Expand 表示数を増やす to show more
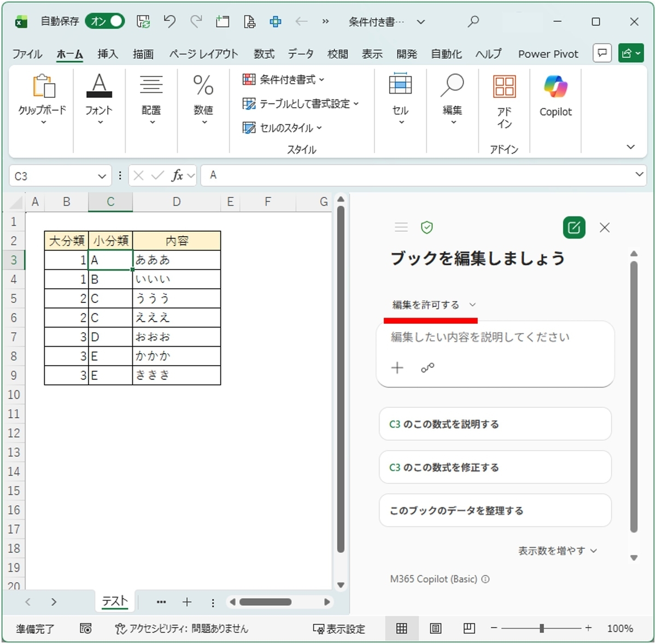This screenshot has height=644, width=656. [558, 551]
